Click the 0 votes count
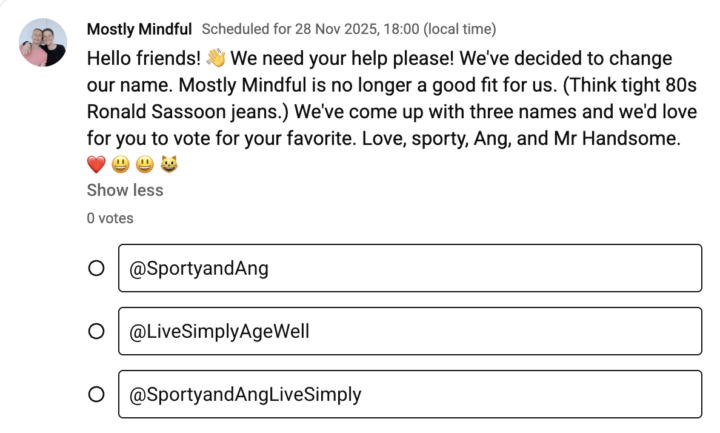 (x=110, y=217)
